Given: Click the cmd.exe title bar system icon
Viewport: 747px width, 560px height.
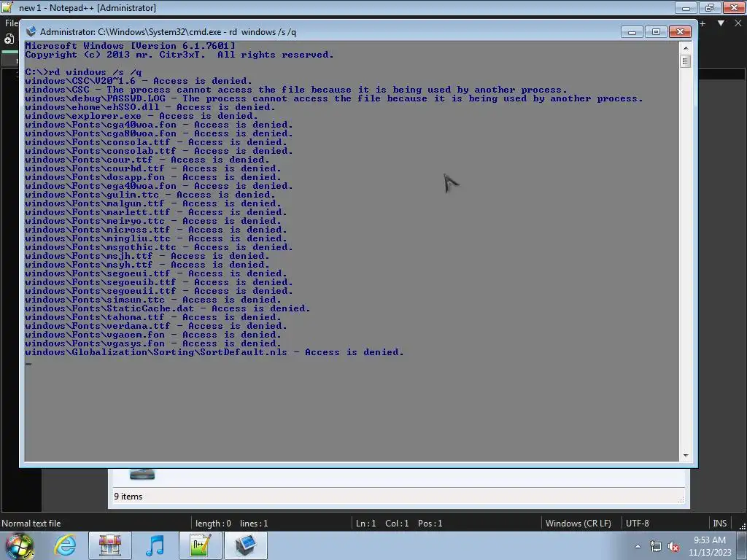Looking at the screenshot, I should (x=31, y=32).
